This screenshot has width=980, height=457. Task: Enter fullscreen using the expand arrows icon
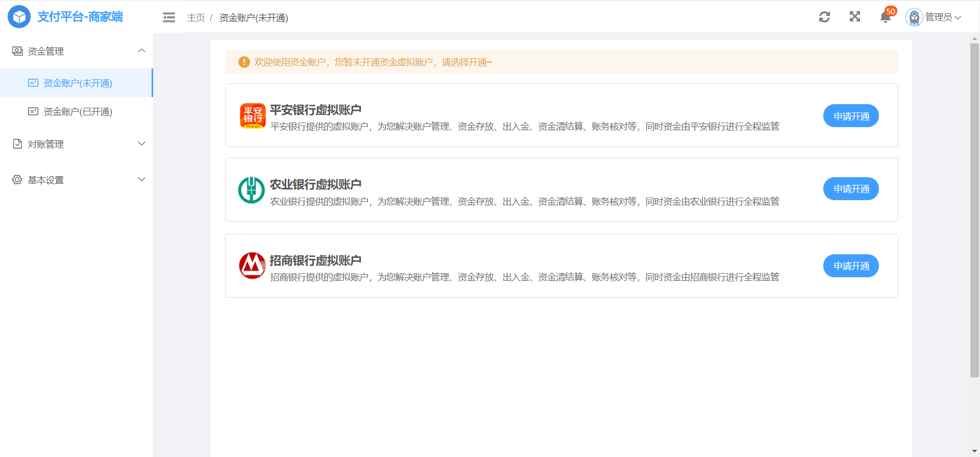click(x=855, y=17)
